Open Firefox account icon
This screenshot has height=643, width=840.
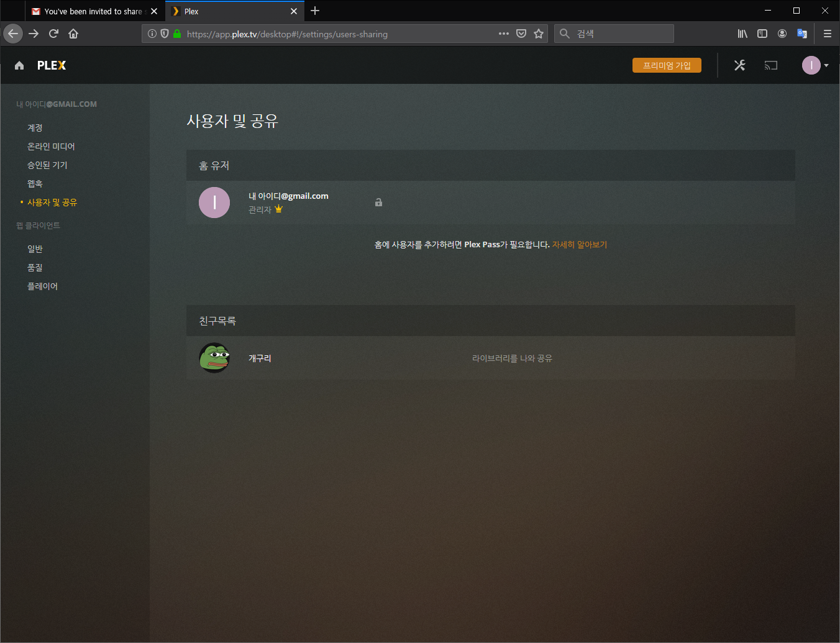(x=782, y=34)
